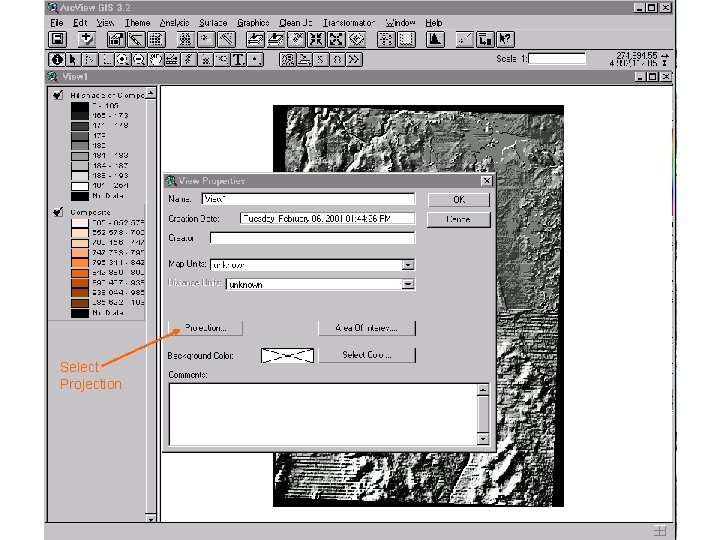Click the Name input field
This screenshot has width=720, height=540.
308,199
